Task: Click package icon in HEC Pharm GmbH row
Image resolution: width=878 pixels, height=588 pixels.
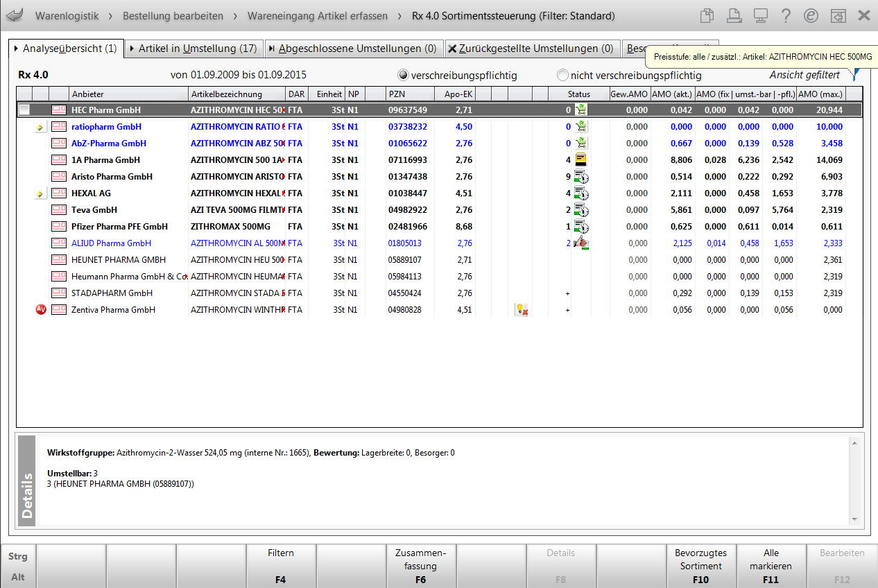Action: [x=59, y=110]
